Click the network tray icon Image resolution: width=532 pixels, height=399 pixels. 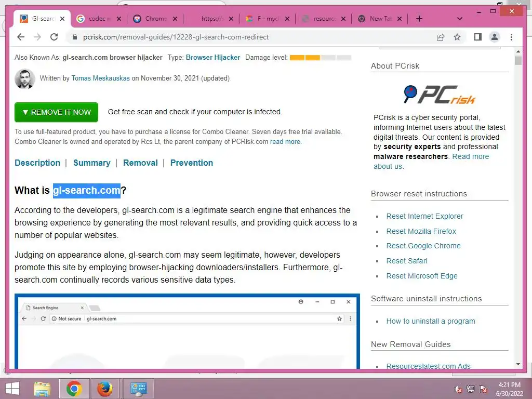point(471,389)
